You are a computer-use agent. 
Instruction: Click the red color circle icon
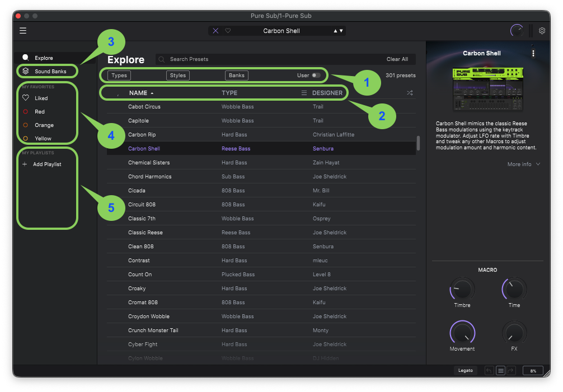click(x=26, y=111)
